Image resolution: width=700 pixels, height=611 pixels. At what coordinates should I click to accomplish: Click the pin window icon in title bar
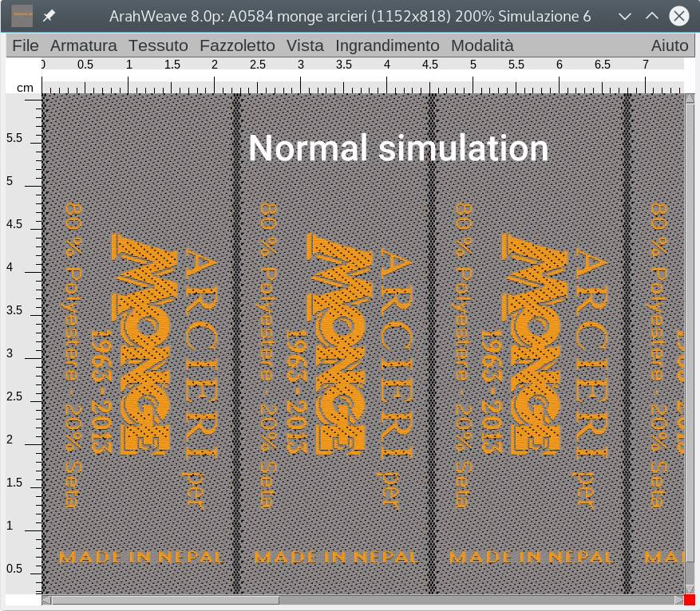point(48,16)
